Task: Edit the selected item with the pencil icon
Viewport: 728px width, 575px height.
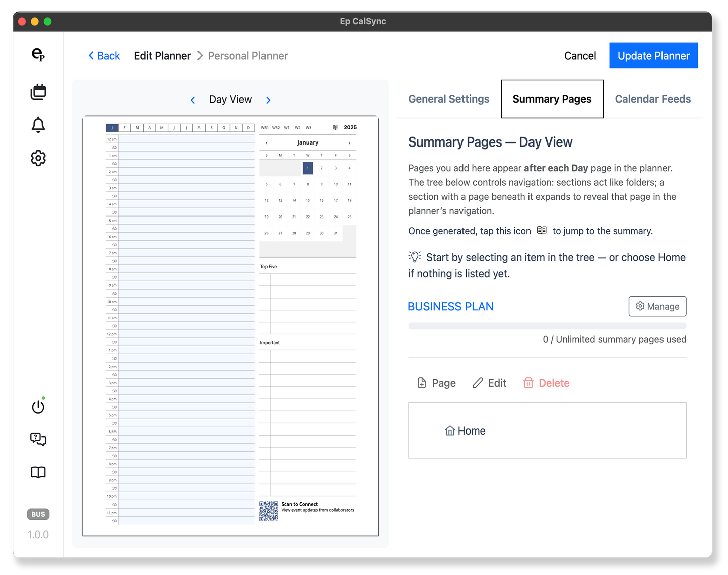Action: coord(489,383)
